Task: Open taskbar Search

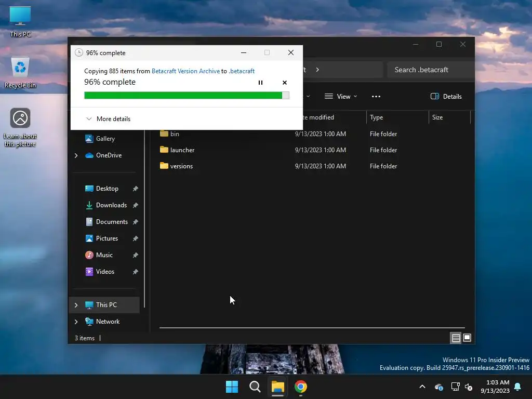Action: (255, 387)
